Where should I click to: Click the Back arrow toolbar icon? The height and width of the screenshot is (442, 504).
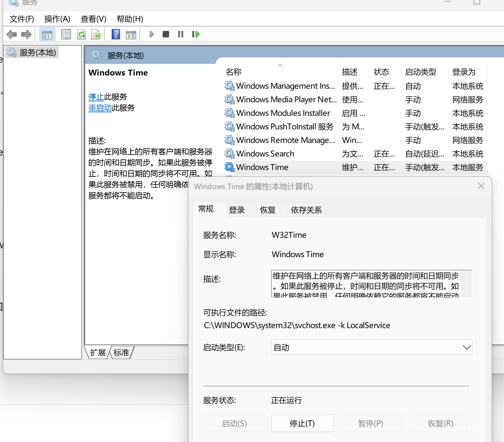[x=12, y=34]
